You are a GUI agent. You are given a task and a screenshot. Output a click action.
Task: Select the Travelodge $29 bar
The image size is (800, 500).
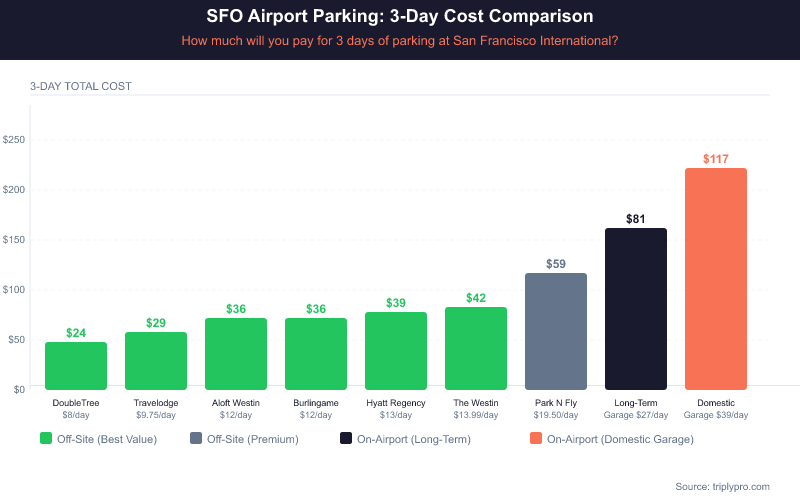(156, 361)
